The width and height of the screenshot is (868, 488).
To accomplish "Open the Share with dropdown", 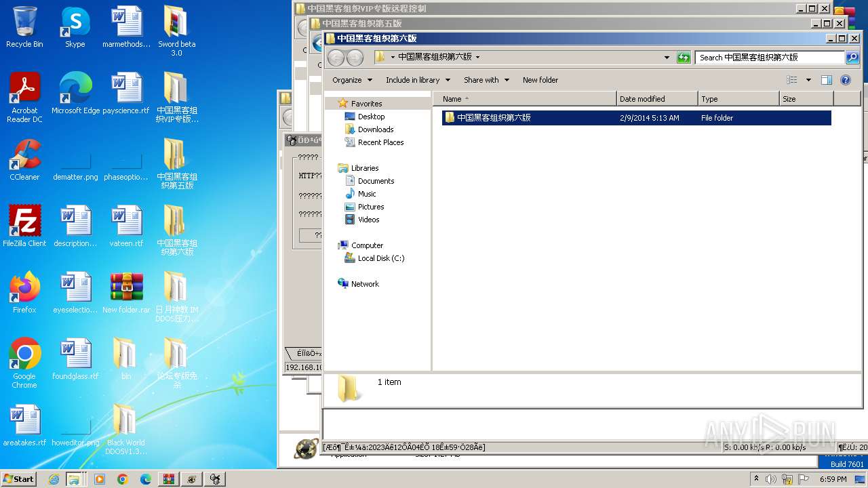I will tap(486, 80).
